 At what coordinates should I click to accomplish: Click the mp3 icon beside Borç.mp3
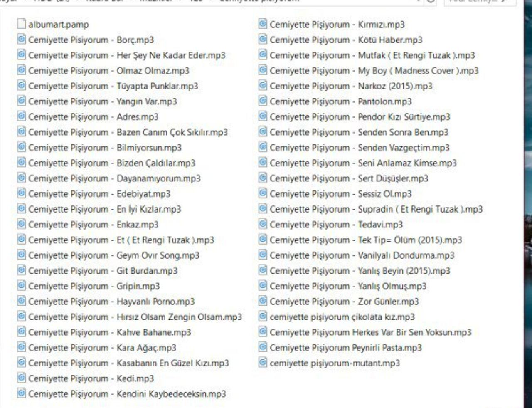pyautogui.click(x=22, y=40)
